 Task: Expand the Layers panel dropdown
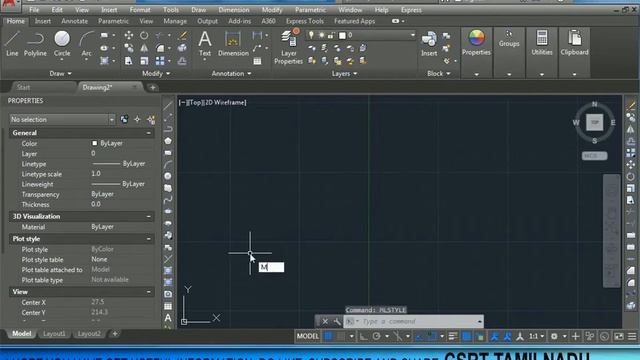pyautogui.click(x=344, y=73)
